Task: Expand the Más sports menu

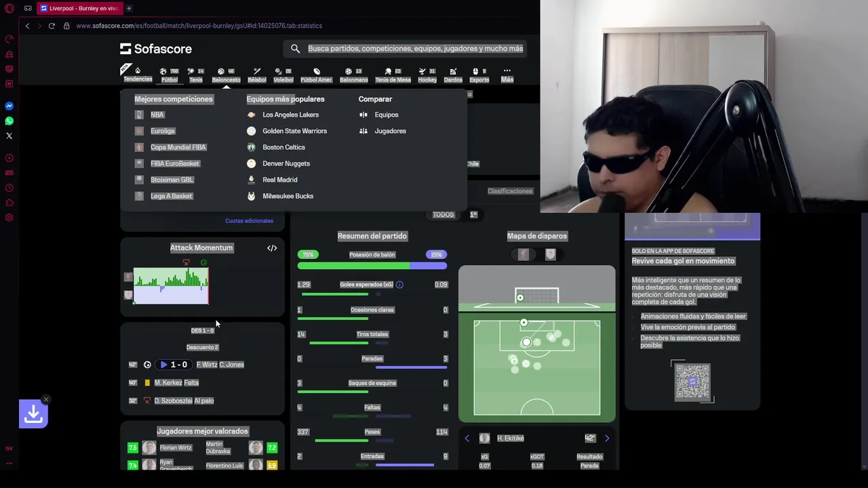Action: click(507, 75)
